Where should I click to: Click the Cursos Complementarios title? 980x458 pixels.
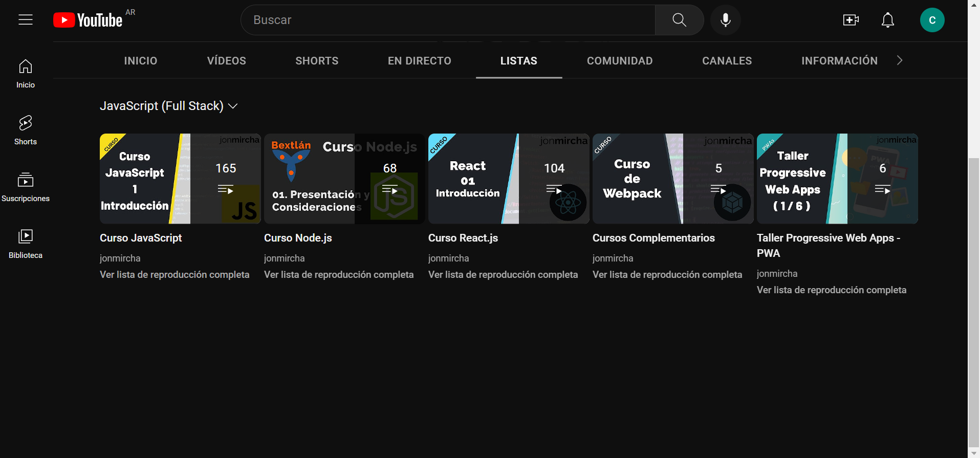654,238
